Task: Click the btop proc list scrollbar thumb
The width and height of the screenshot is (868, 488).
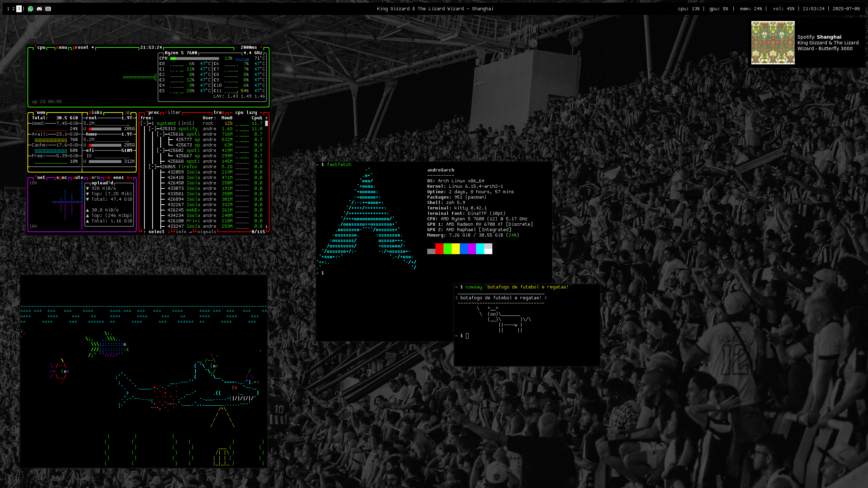Action: (267, 124)
